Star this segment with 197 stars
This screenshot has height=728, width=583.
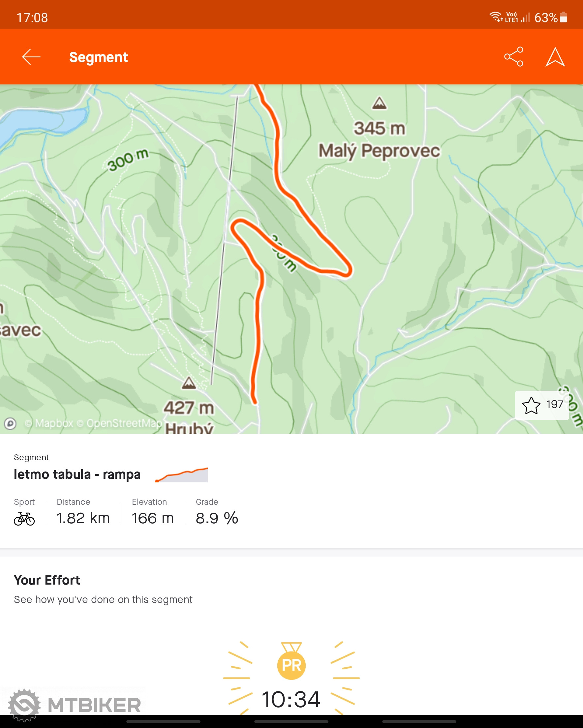pyautogui.click(x=542, y=405)
